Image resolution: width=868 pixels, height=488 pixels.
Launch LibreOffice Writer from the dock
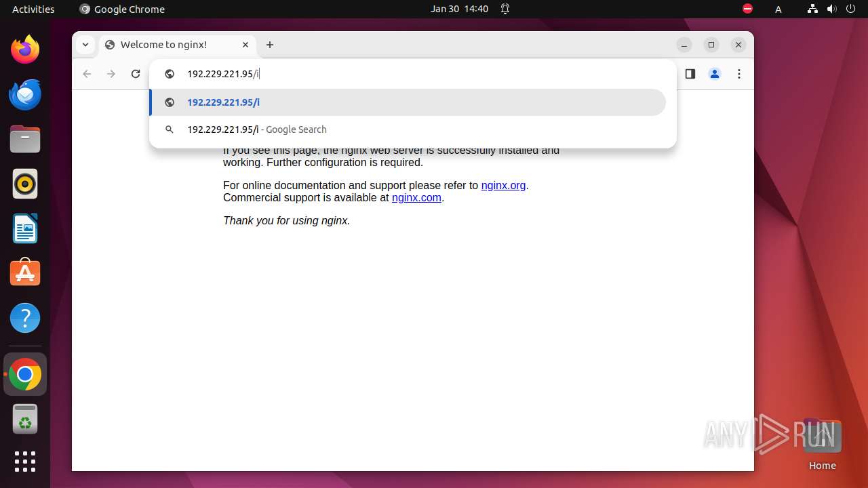coord(25,228)
